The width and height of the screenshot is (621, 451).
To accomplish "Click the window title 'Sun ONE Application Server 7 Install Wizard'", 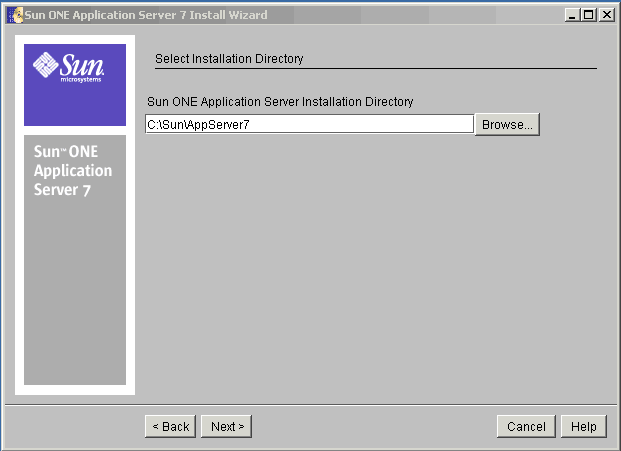I will click(146, 15).
